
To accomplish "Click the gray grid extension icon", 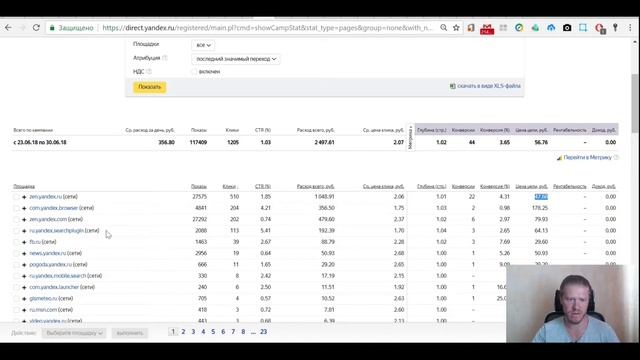I will click(503, 28).
